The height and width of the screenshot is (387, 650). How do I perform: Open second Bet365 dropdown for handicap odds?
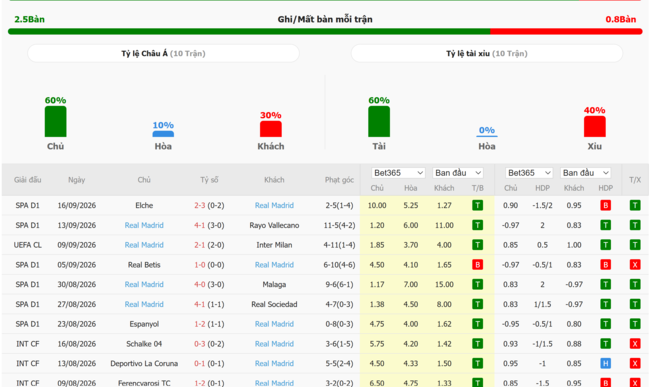tap(529, 173)
